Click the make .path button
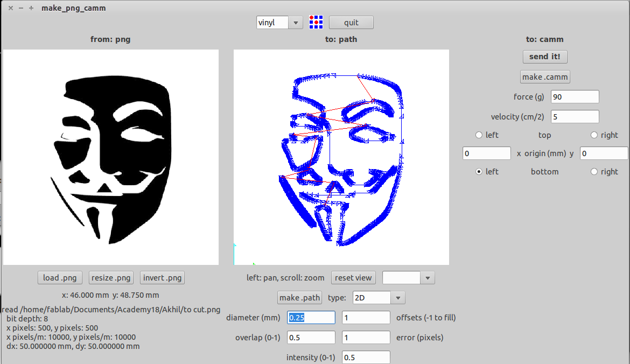The height and width of the screenshot is (364, 630). (300, 298)
